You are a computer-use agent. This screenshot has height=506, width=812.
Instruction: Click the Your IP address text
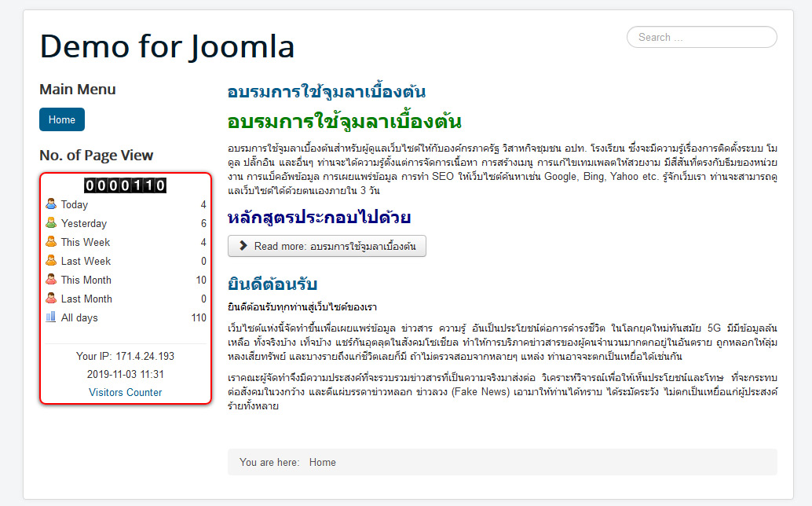tap(125, 356)
